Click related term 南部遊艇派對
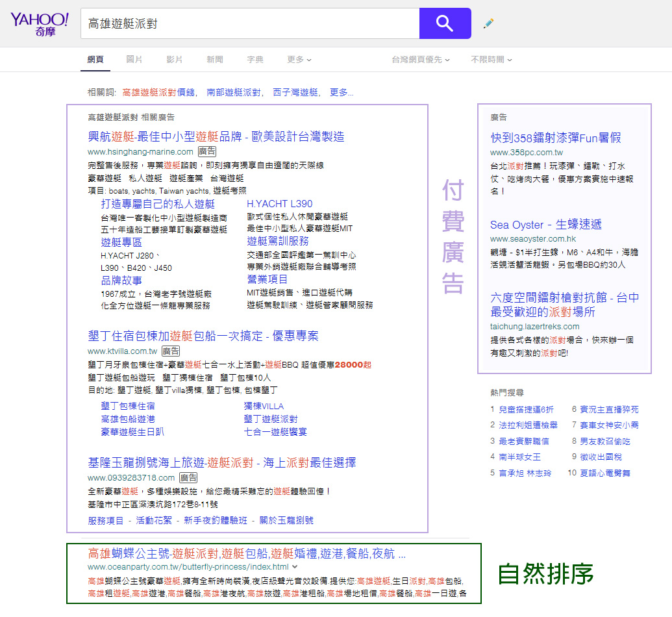The width and height of the screenshot is (672, 617). [x=234, y=92]
